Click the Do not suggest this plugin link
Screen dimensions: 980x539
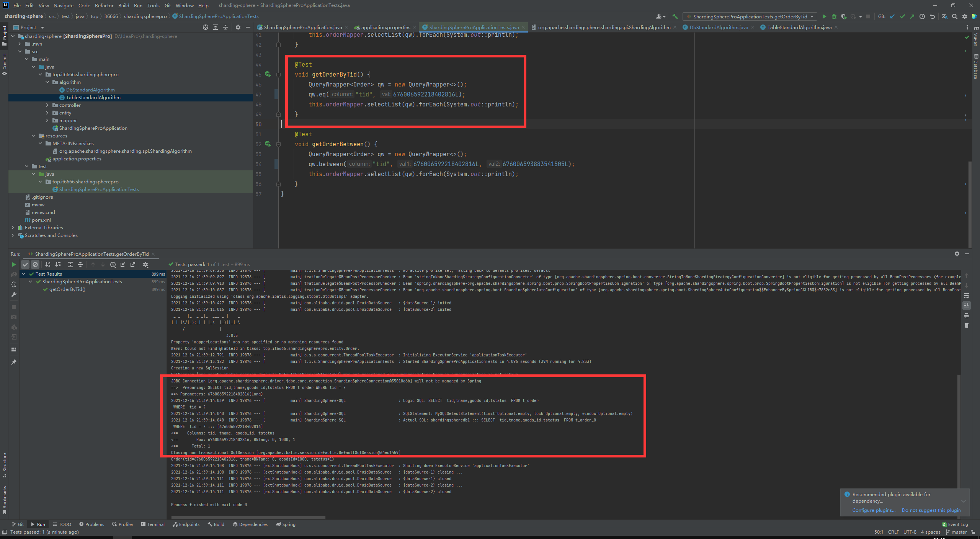click(x=932, y=510)
